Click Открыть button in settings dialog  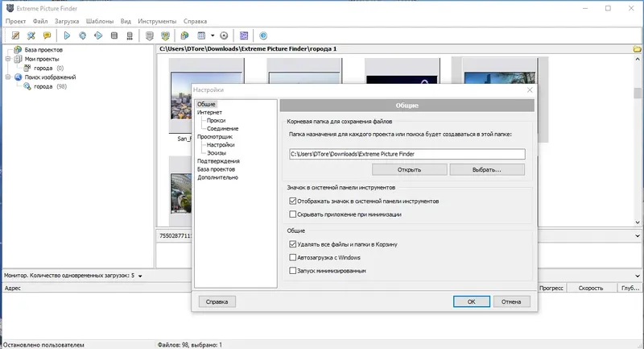pos(410,169)
